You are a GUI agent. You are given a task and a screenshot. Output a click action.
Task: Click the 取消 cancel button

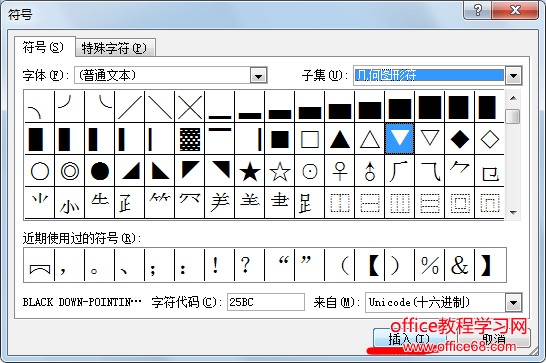(494, 339)
